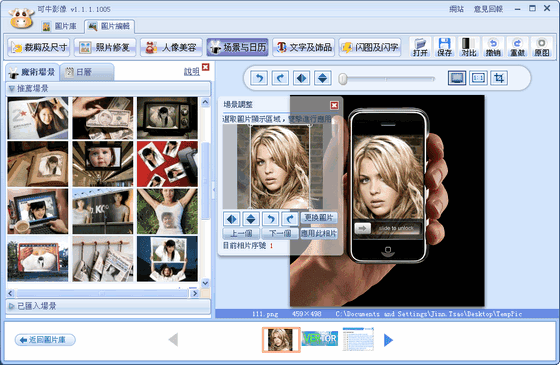This screenshot has width=560, height=365.
Task: Click the scene list scroll up arrow
Action: (x=205, y=102)
